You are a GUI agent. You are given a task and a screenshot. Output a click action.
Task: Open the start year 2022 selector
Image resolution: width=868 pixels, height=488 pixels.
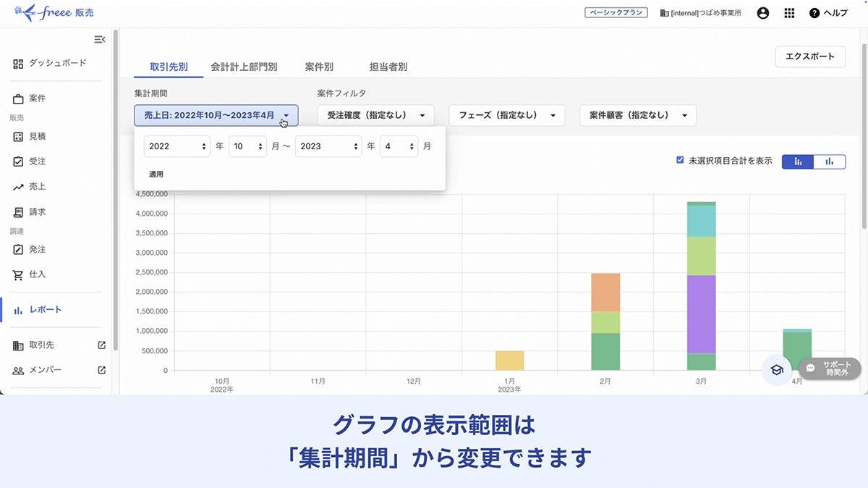click(176, 146)
